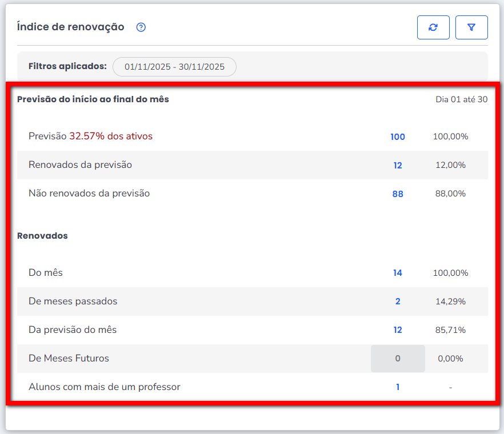Click the 88,00% percentage value
504x434 pixels.
[x=450, y=194]
